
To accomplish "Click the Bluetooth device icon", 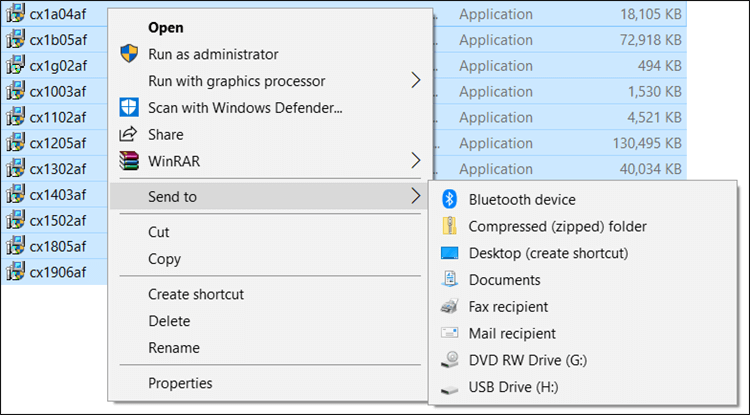I will [x=449, y=200].
